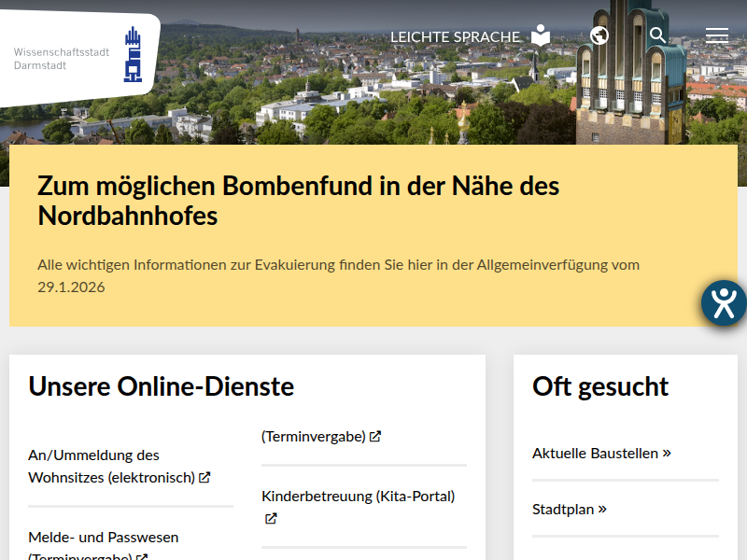Open Kinderbetreuung (Kita-Portal) link
This screenshot has height=560, width=747.
pyautogui.click(x=358, y=496)
